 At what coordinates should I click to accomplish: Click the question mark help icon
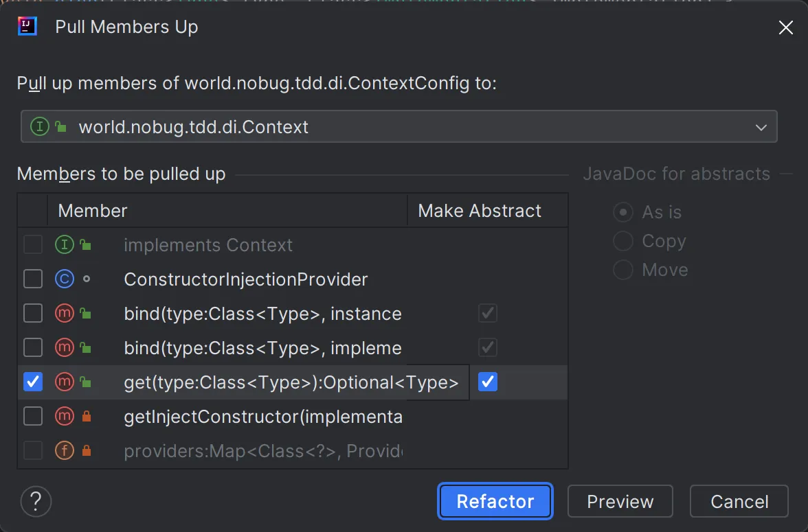[x=36, y=501]
